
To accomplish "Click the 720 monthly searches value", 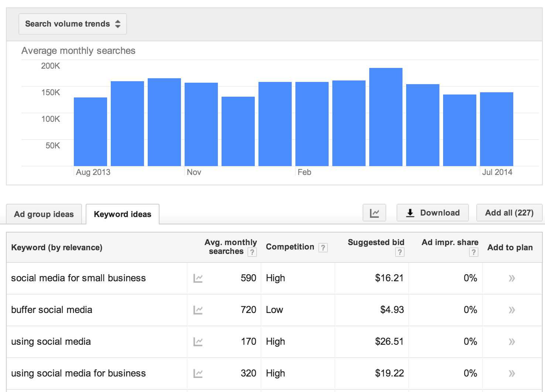I will (x=248, y=310).
